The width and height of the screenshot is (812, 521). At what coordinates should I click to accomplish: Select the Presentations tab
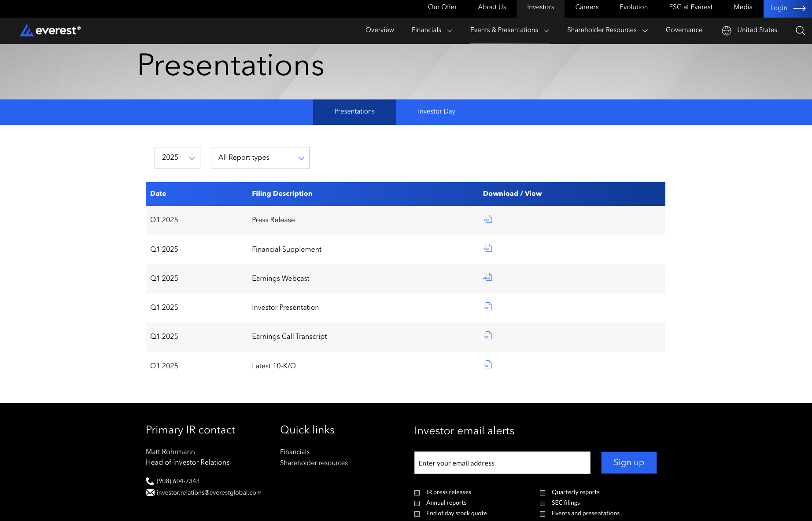pos(354,112)
